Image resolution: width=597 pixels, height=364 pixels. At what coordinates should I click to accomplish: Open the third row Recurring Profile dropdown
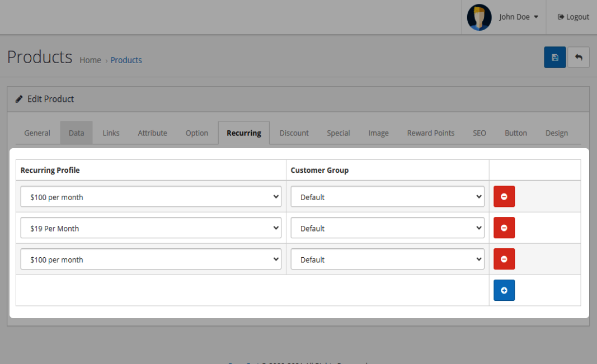click(x=151, y=259)
